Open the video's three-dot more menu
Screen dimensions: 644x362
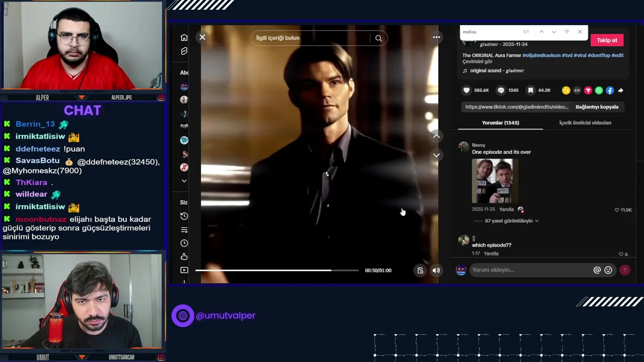click(436, 37)
